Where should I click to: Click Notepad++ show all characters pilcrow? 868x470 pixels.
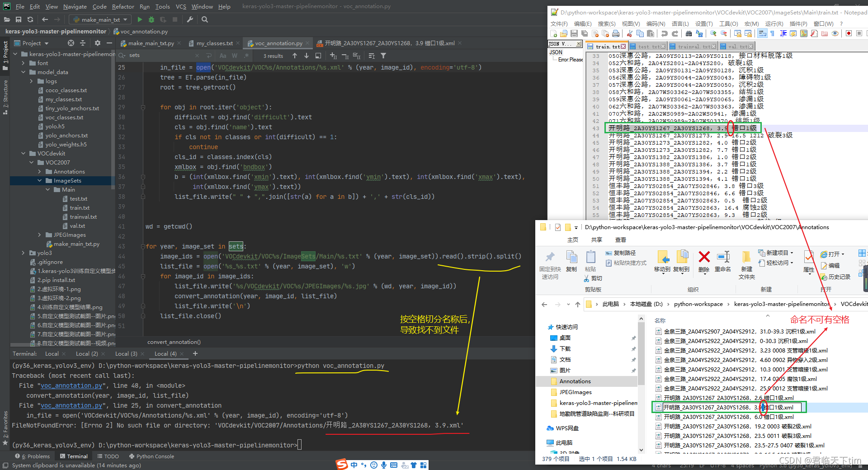772,33
